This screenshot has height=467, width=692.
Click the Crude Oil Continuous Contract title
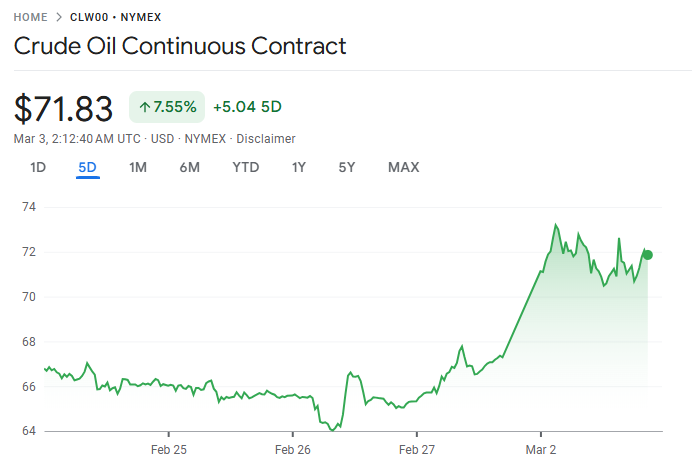(180, 46)
